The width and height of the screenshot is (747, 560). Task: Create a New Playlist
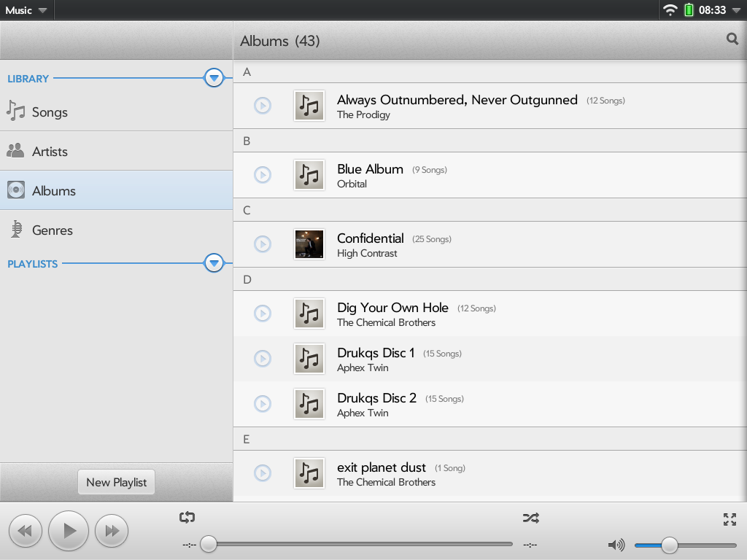116,483
